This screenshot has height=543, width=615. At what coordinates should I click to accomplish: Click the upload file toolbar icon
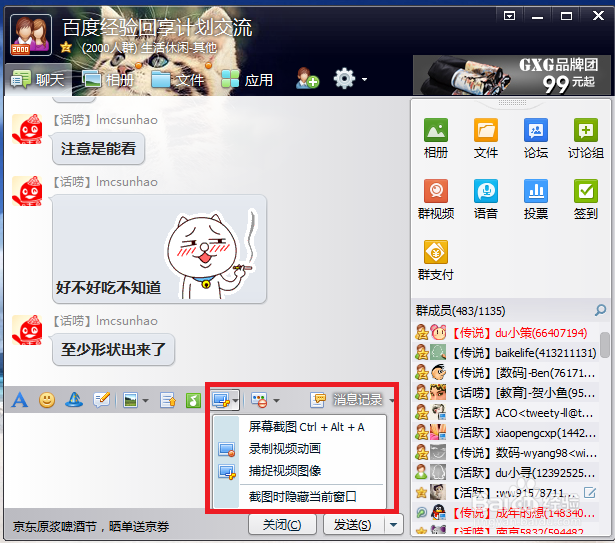tap(168, 400)
